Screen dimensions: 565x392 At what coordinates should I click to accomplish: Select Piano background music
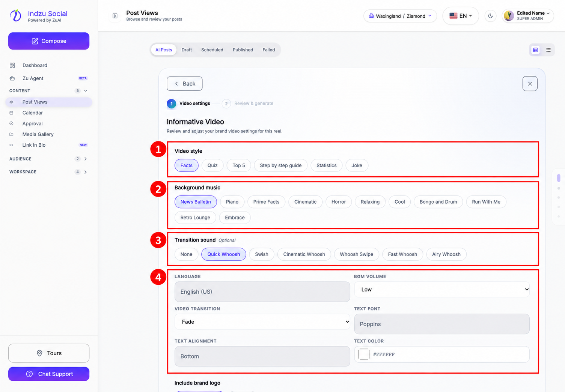click(232, 202)
